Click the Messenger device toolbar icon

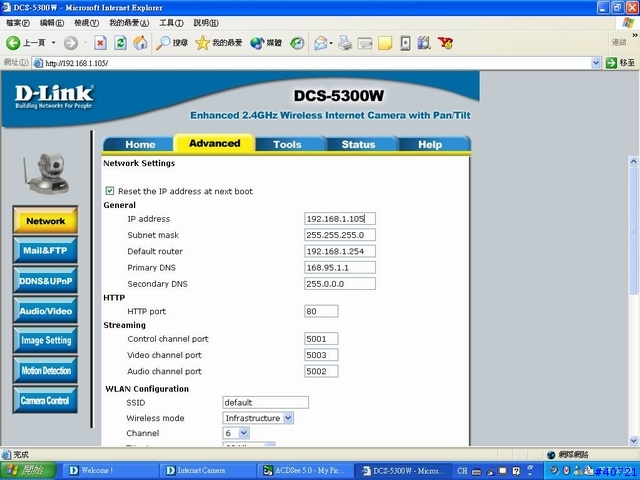(x=405, y=43)
